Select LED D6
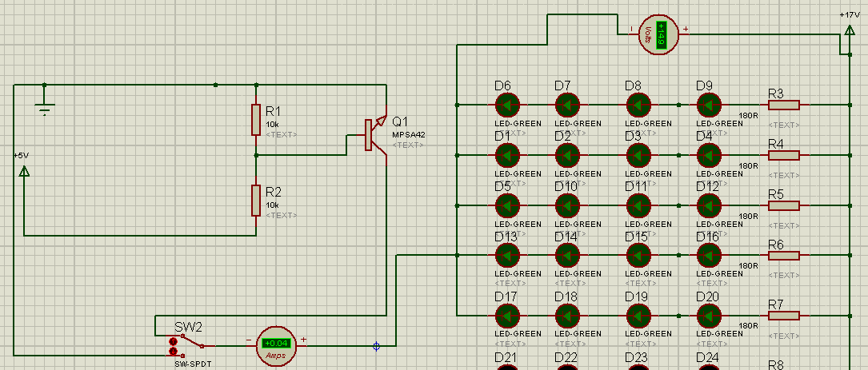 tap(507, 105)
